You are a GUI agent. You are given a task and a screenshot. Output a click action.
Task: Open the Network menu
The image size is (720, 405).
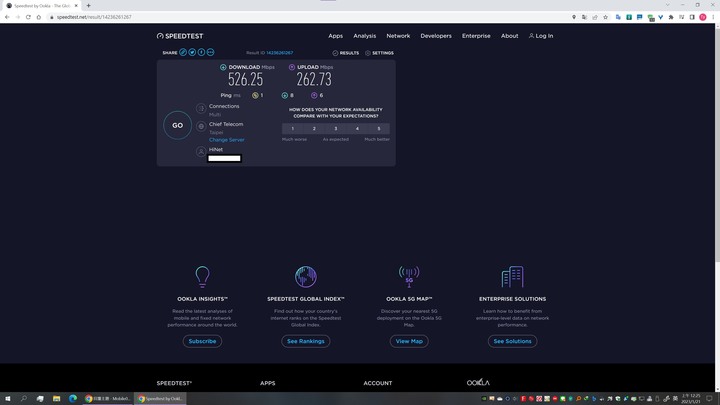[x=398, y=36]
